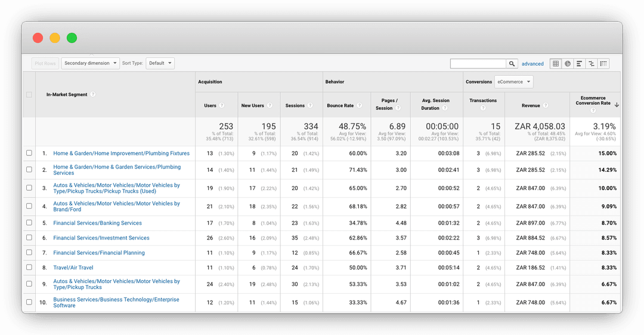Switch to the data table view icon
This screenshot has width=644, height=335.
(555, 64)
